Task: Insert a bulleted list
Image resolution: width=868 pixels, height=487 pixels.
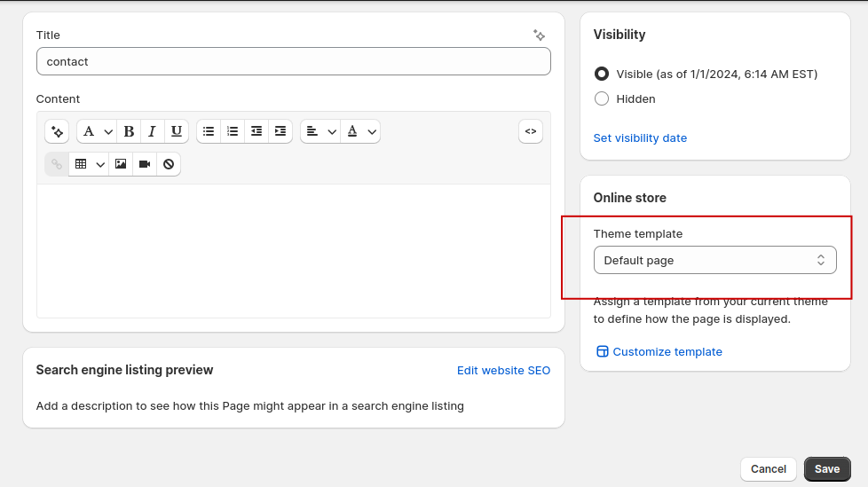Action: click(x=209, y=131)
